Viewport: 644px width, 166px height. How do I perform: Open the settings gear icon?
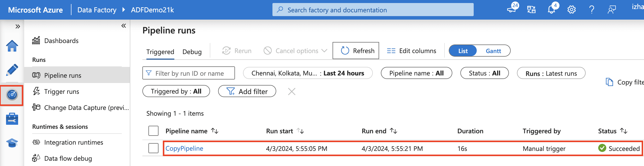coord(571,10)
